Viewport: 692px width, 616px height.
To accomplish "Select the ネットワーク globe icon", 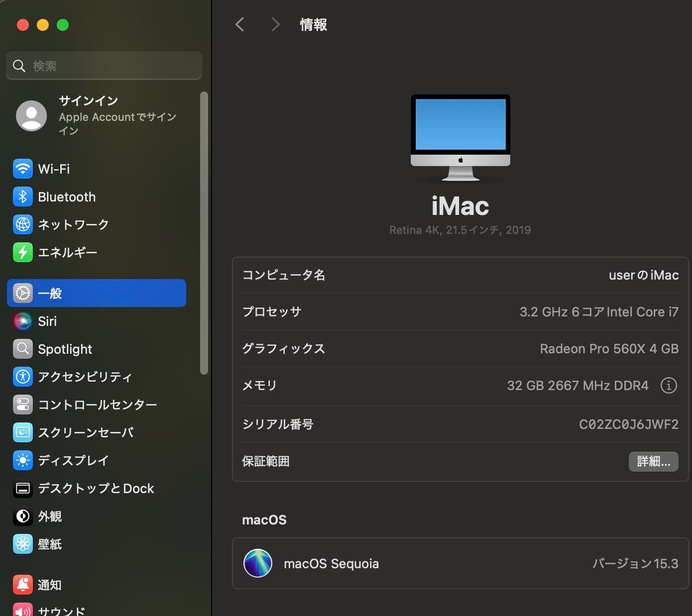I will (23, 225).
